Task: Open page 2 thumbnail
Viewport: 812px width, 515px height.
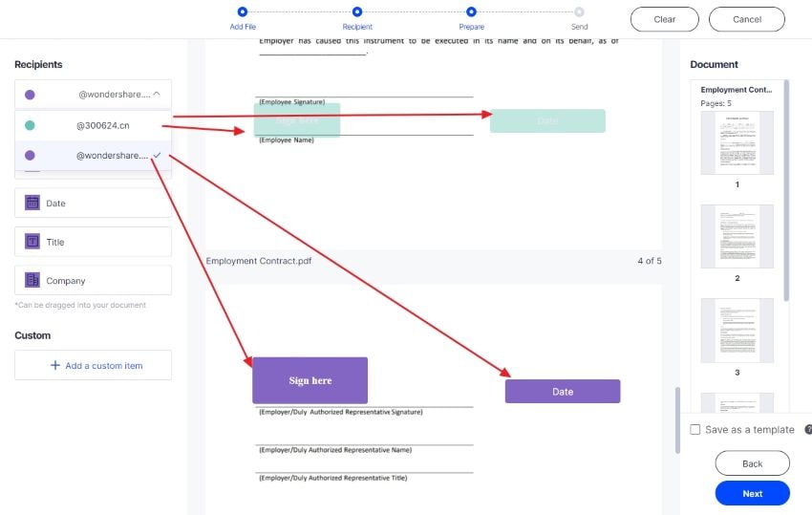Action: point(737,236)
